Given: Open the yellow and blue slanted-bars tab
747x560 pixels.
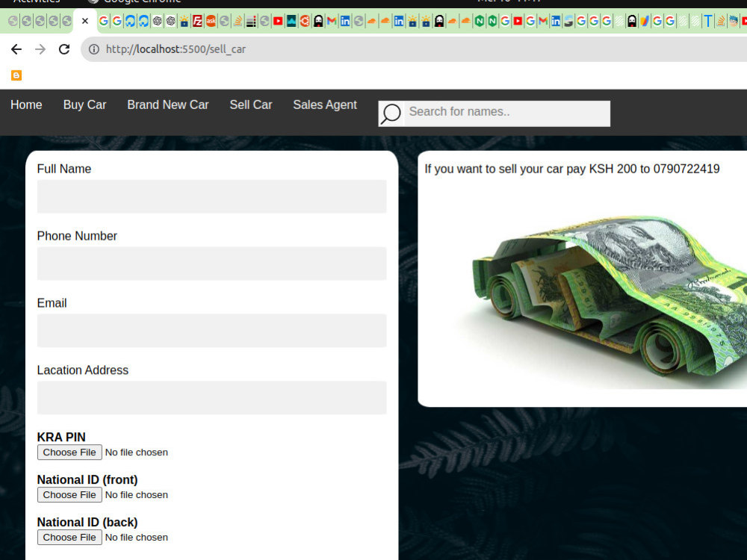Looking at the screenshot, I should pos(645,21).
